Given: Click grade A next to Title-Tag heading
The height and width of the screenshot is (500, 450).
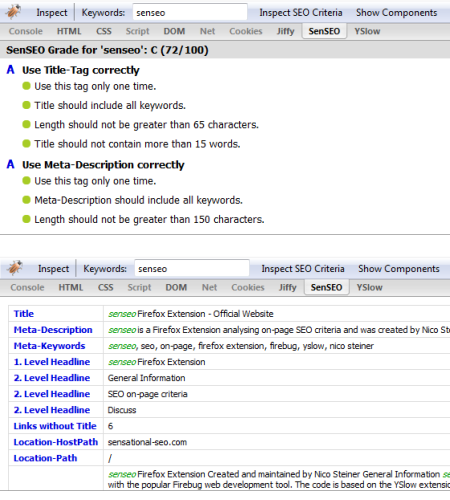Looking at the screenshot, I should (x=11, y=70).
